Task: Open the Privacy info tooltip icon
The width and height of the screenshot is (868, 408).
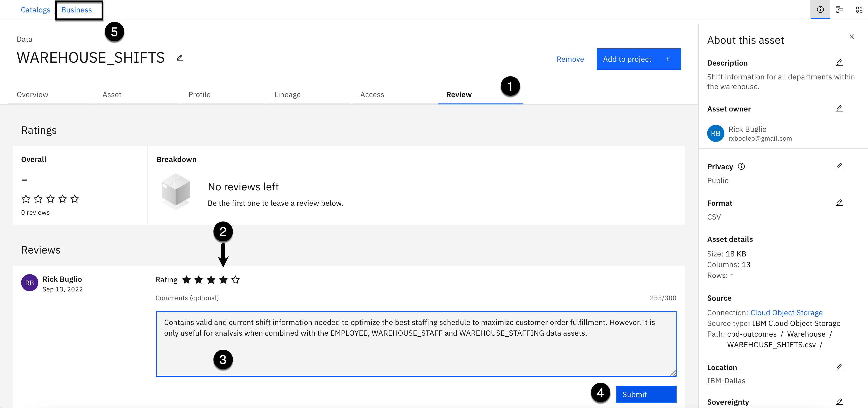Action: tap(741, 166)
